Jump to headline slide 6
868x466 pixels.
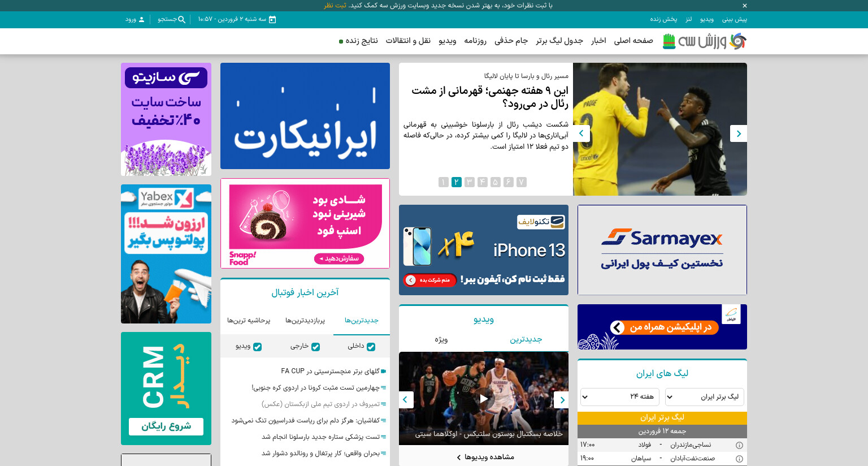[x=509, y=182]
